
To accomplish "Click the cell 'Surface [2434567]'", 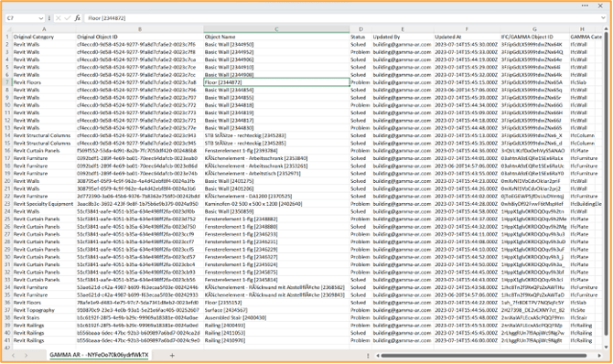I will [276, 310].
